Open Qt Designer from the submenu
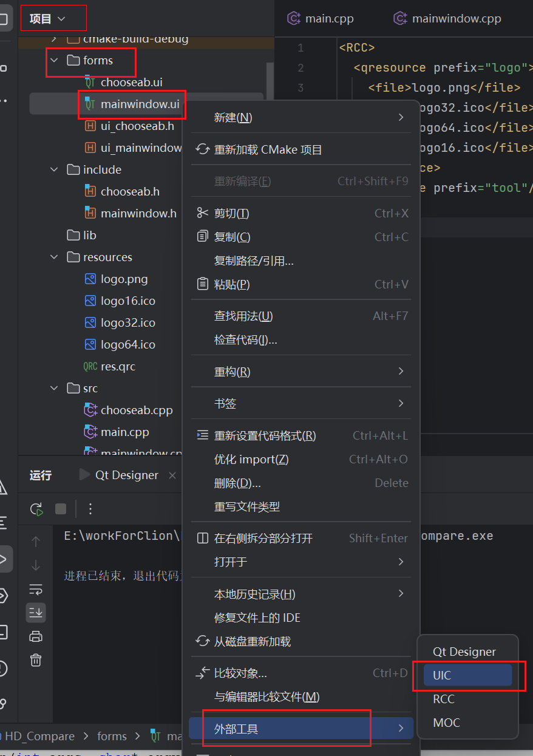This screenshot has height=756, width=533. [464, 652]
